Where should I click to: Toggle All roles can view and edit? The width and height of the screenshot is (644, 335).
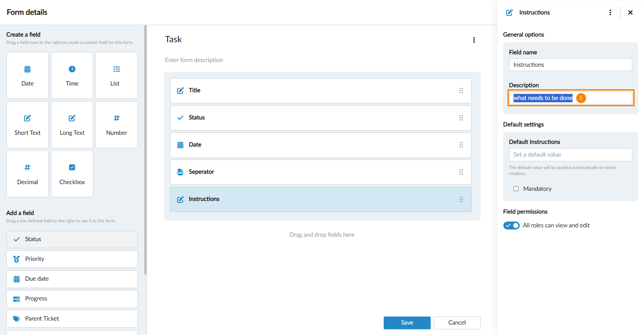[x=511, y=225]
